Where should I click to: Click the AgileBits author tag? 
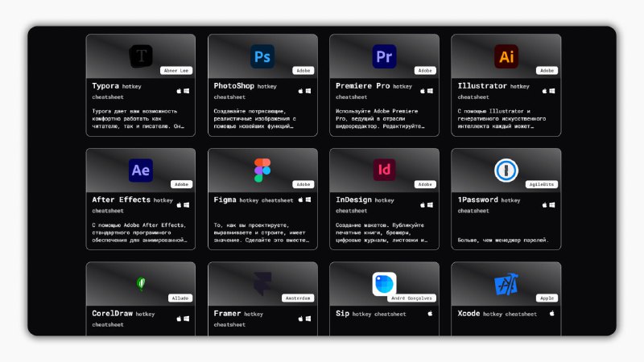click(541, 184)
